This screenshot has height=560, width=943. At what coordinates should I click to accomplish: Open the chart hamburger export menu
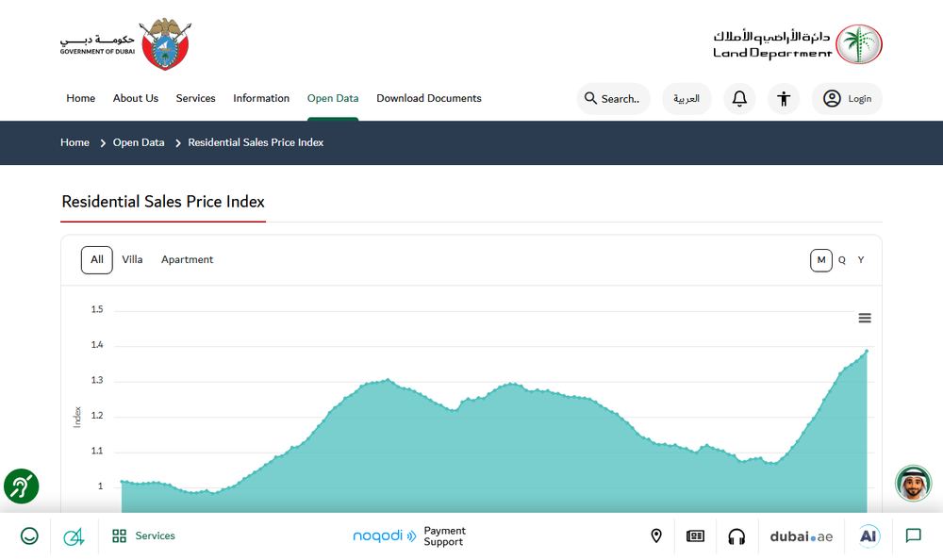(865, 318)
